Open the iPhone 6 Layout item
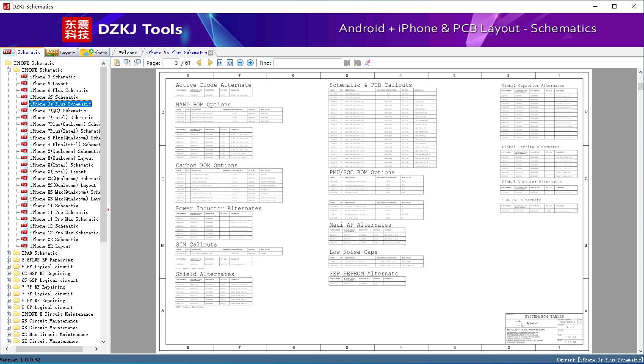The image size is (644, 364). click(x=49, y=83)
